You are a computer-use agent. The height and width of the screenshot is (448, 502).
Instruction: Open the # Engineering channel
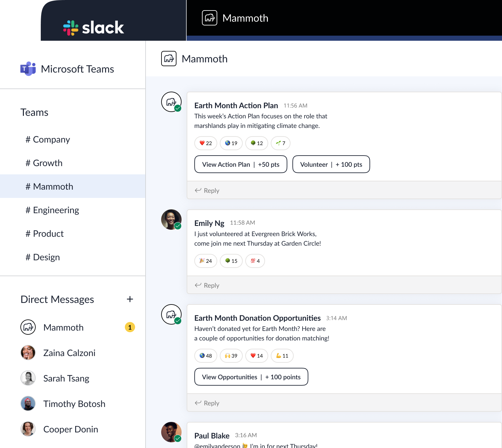pyautogui.click(x=73, y=210)
